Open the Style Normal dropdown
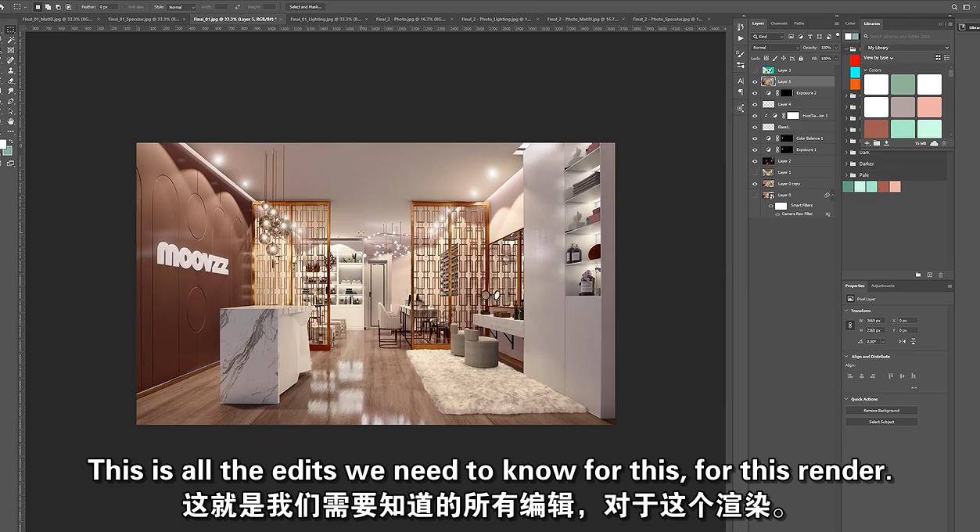The image size is (980, 532). pos(181,7)
